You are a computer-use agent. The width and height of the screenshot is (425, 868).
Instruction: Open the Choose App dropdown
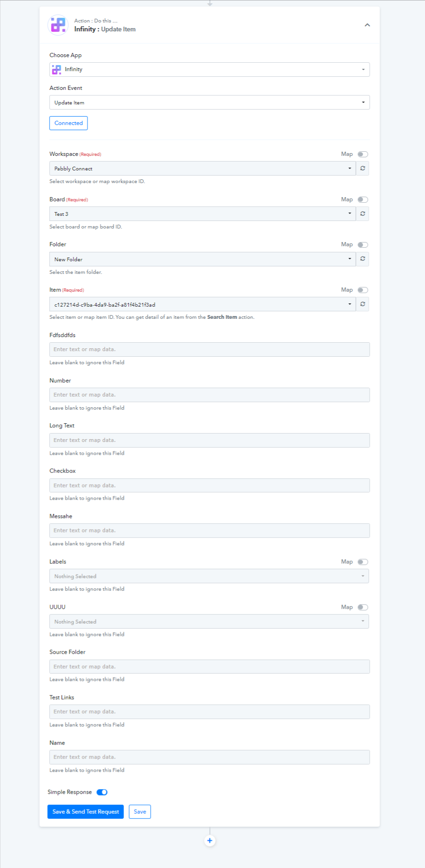210,69
